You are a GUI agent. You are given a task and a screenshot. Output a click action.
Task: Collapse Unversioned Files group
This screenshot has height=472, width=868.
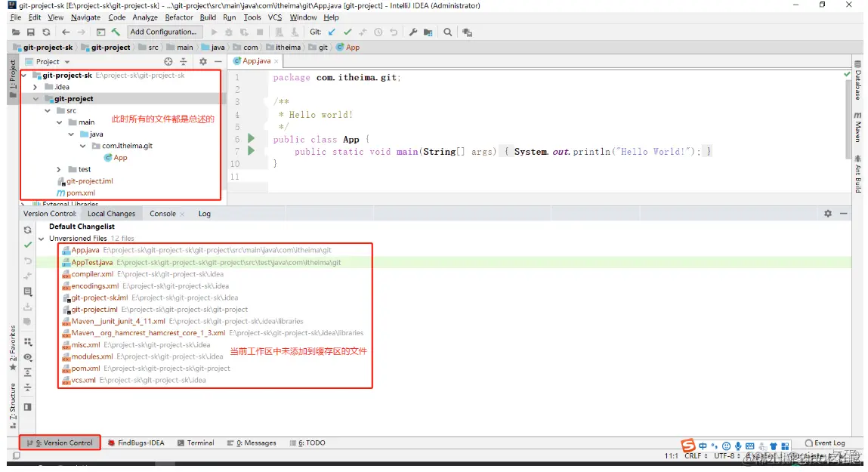[x=42, y=239]
